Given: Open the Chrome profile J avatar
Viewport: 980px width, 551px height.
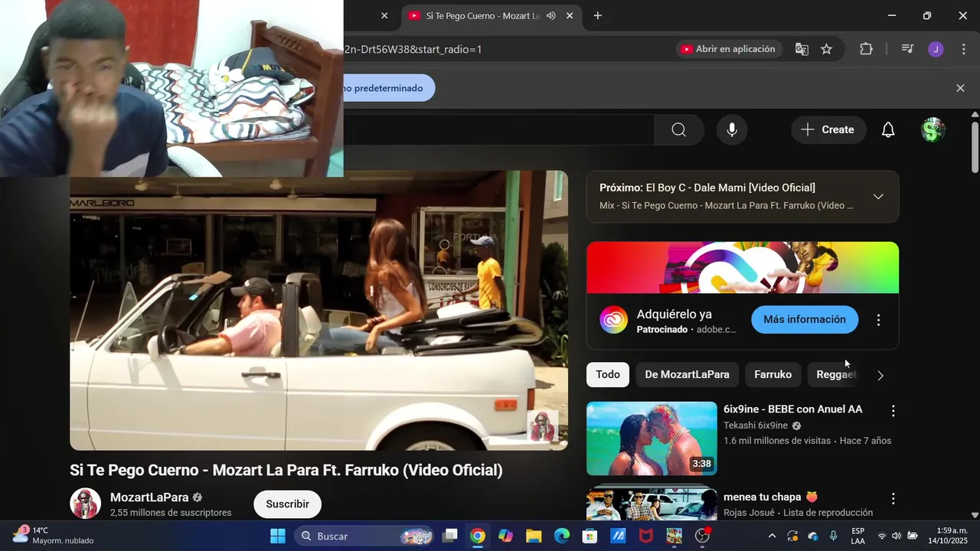Looking at the screenshot, I should pyautogui.click(x=935, y=49).
